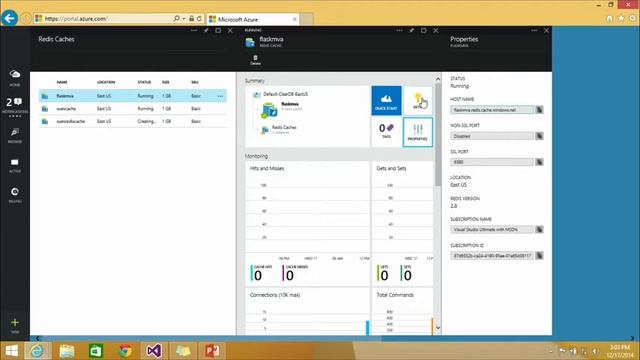Click flaskmva blade scrollbar down arrow

point(438,328)
